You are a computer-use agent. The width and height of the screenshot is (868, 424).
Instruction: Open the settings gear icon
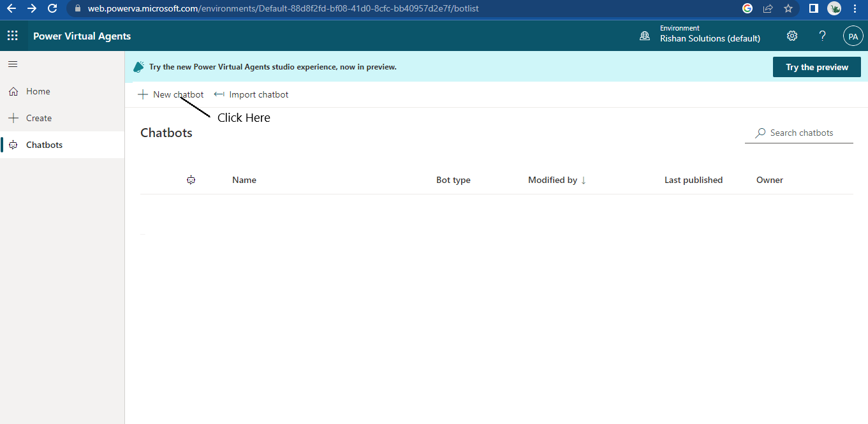pyautogui.click(x=792, y=36)
